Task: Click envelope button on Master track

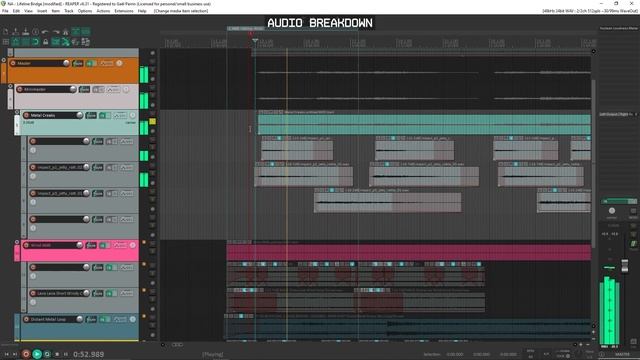Action: click(107, 63)
